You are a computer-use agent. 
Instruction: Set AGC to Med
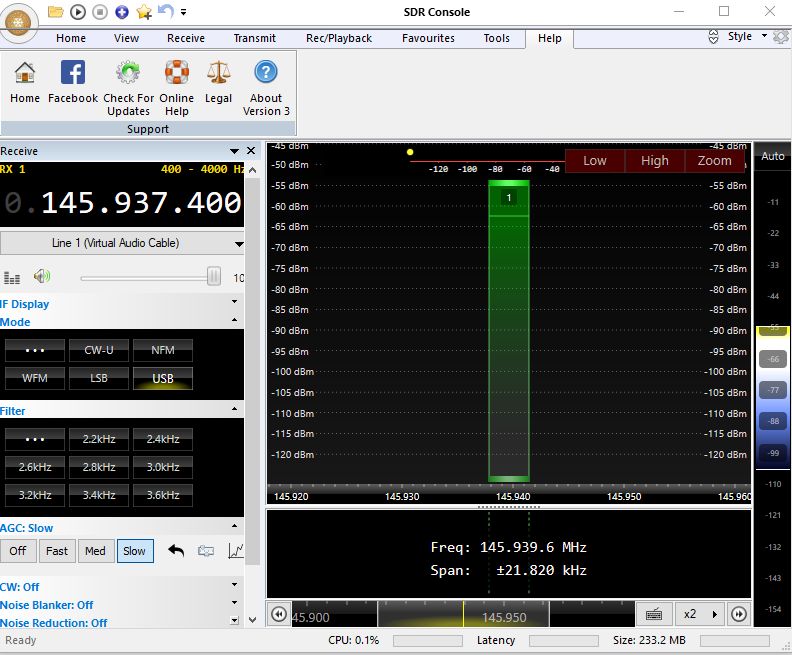coord(95,551)
